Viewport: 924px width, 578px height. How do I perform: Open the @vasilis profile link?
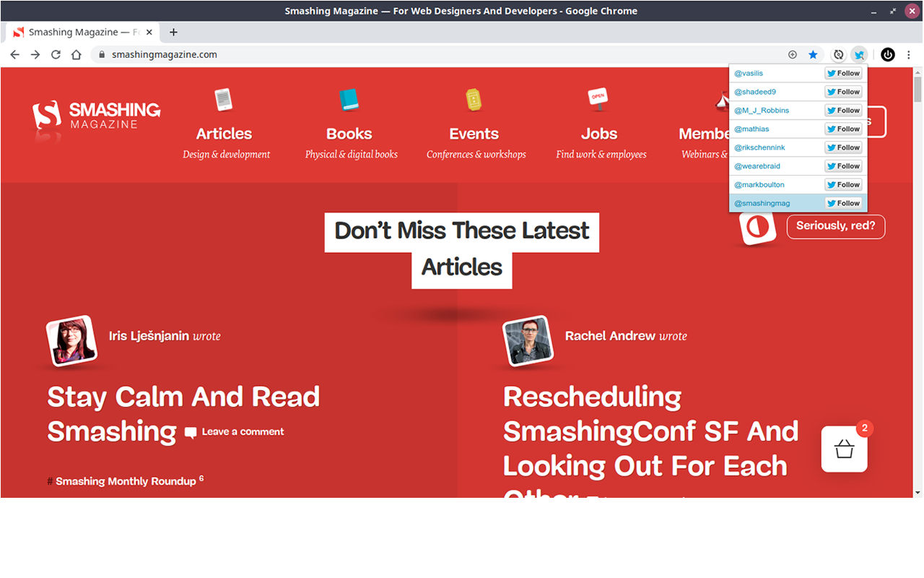point(749,74)
